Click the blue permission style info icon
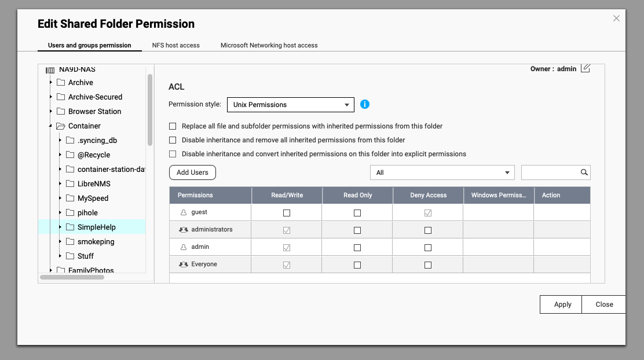Screen dimensions: 644x360 [x=365, y=104]
